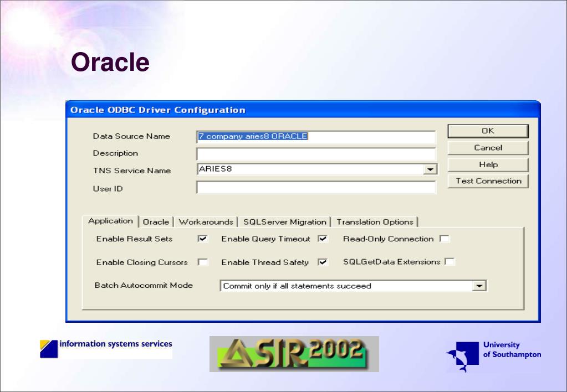This screenshot has width=567, height=392.
Task: Uncheck Enable Result Sets checkbox
Action: click(x=203, y=239)
